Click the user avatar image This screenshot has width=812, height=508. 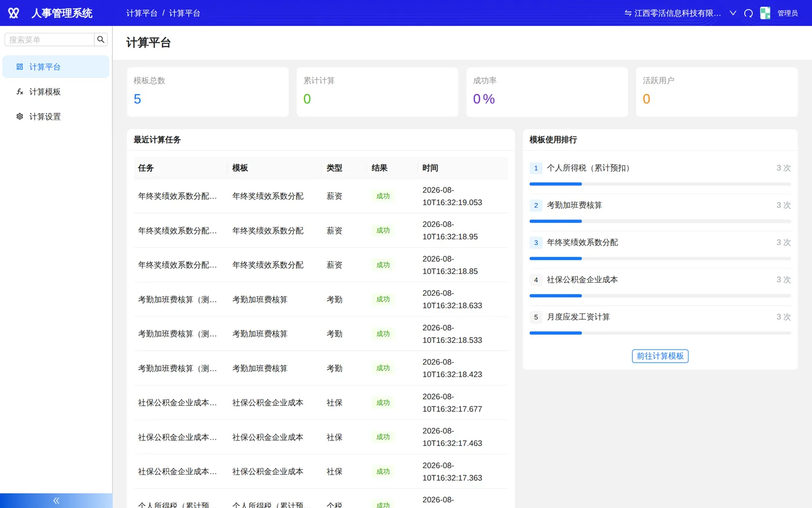coord(765,13)
